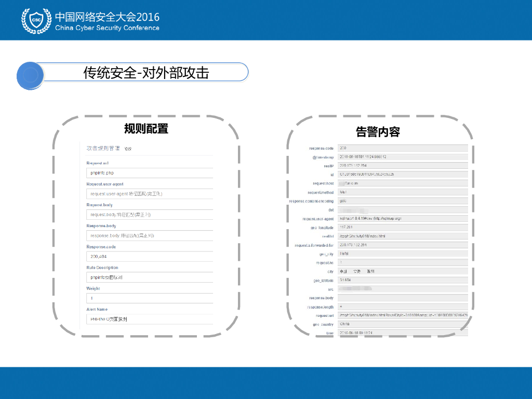Click the request.method GET value
This screenshot has height=399, width=532.
coord(403,192)
